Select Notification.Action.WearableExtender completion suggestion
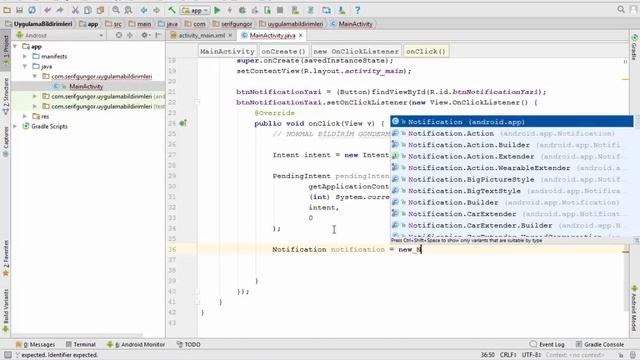The height and width of the screenshot is (360, 640). (512, 168)
